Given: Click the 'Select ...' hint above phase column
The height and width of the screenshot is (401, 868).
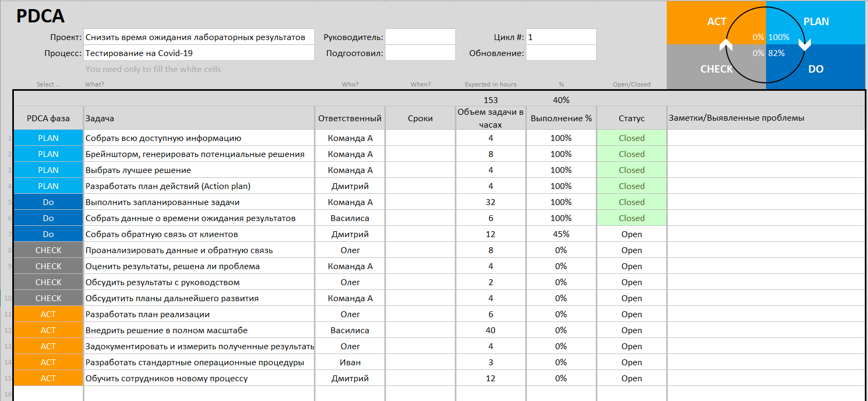Looking at the screenshot, I should click(x=48, y=84).
